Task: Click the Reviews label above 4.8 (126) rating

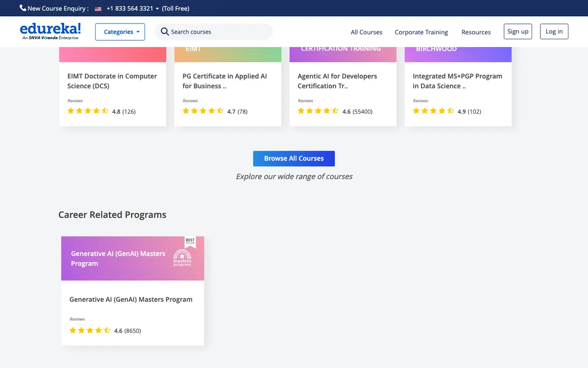Action: (75, 101)
